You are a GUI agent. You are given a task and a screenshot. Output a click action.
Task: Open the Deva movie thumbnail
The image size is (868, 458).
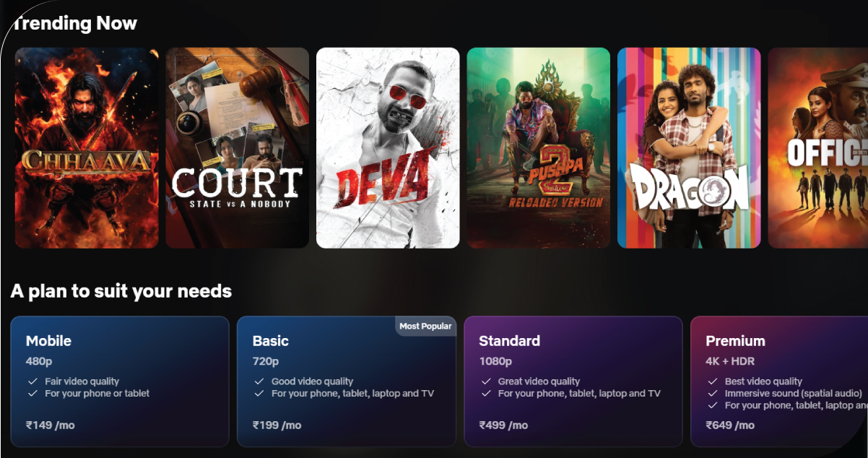point(388,148)
